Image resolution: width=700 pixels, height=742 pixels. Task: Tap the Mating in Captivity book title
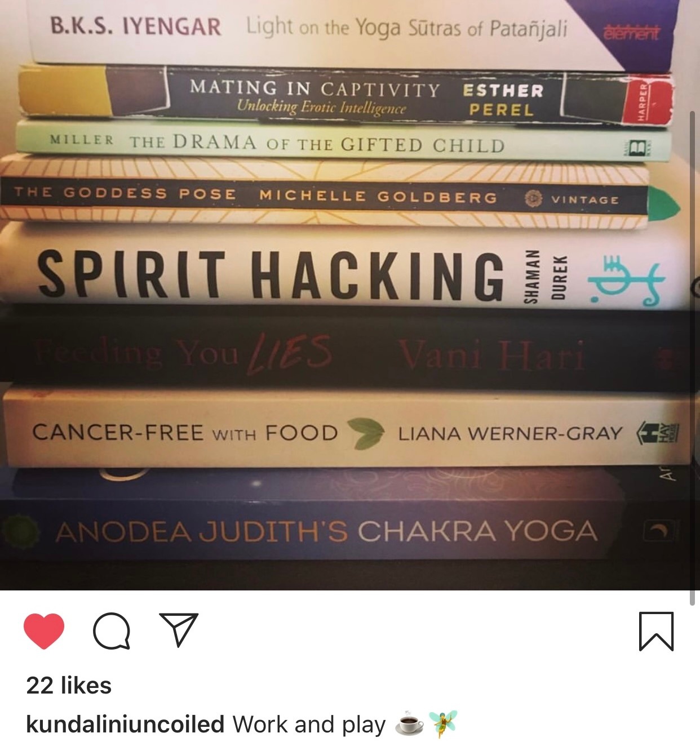[x=314, y=88]
